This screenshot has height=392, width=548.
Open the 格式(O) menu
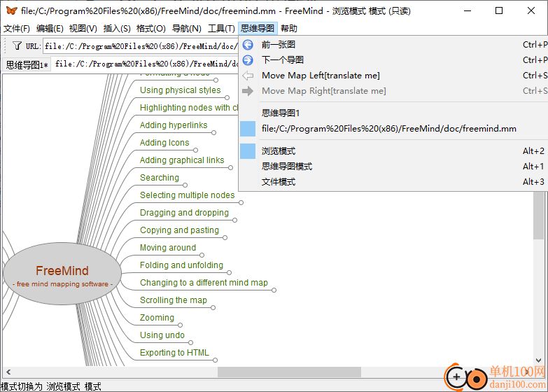(x=150, y=28)
